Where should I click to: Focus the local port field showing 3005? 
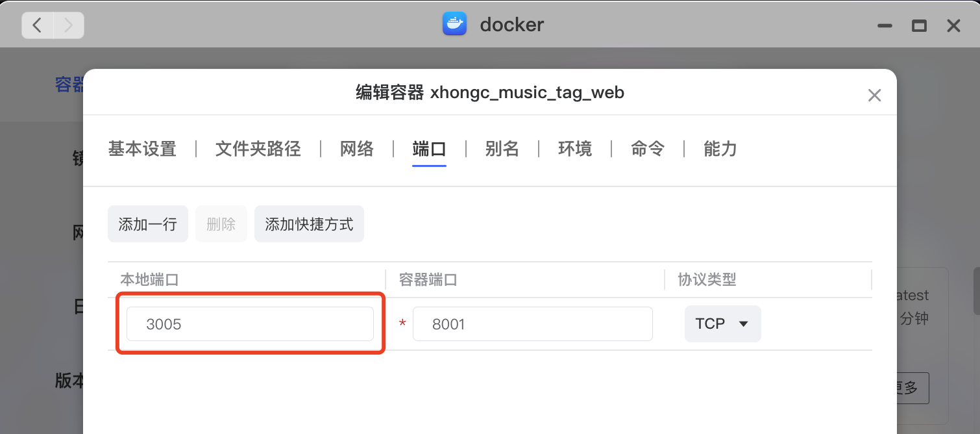(x=250, y=324)
